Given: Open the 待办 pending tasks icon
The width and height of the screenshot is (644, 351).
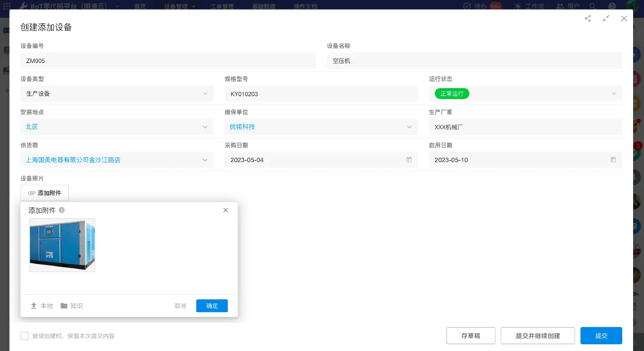Looking at the screenshot, I should [467, 6].
